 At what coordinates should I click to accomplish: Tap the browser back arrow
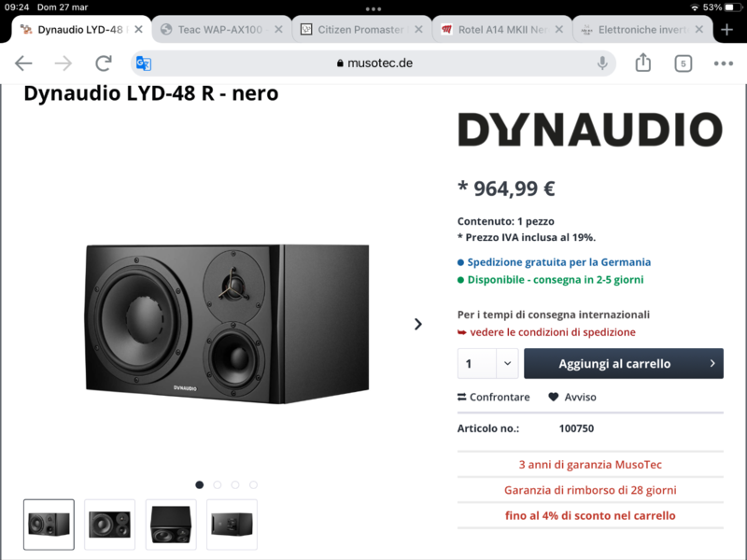click(x=23, y=63)
